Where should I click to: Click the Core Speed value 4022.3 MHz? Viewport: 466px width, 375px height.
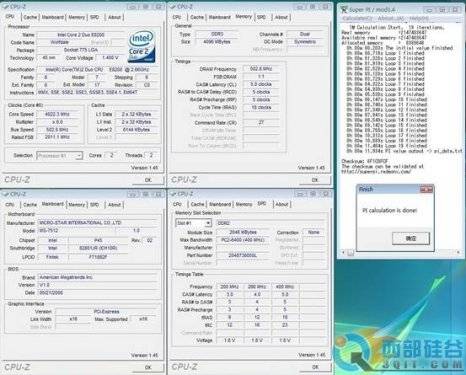57,114
